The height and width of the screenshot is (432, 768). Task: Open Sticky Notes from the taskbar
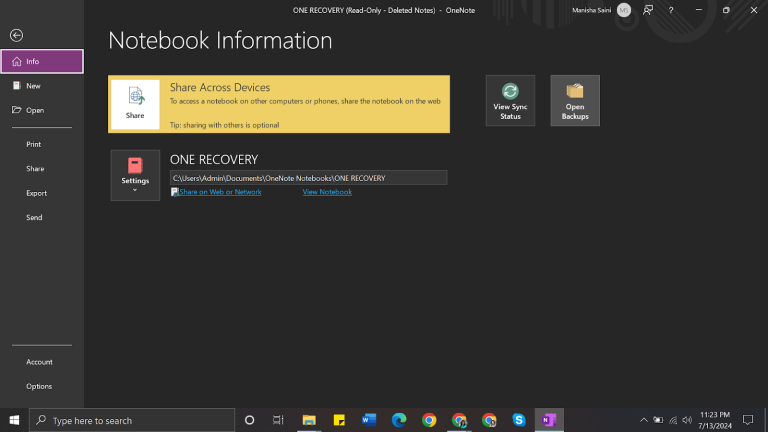pos(339,420)
